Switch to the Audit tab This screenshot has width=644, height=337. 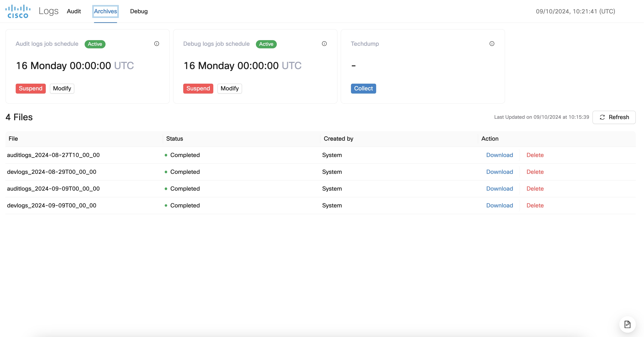74,11
